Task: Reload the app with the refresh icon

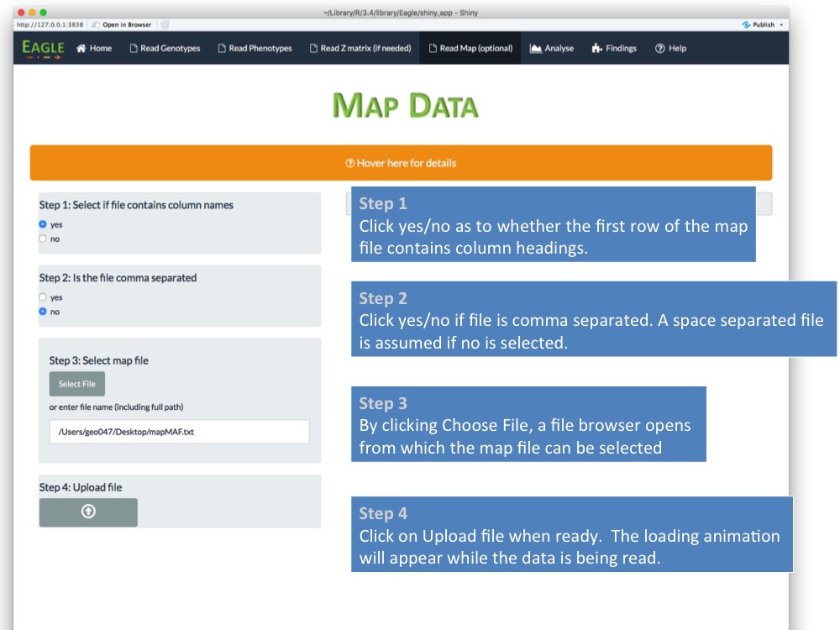Action: click(165, 24)
